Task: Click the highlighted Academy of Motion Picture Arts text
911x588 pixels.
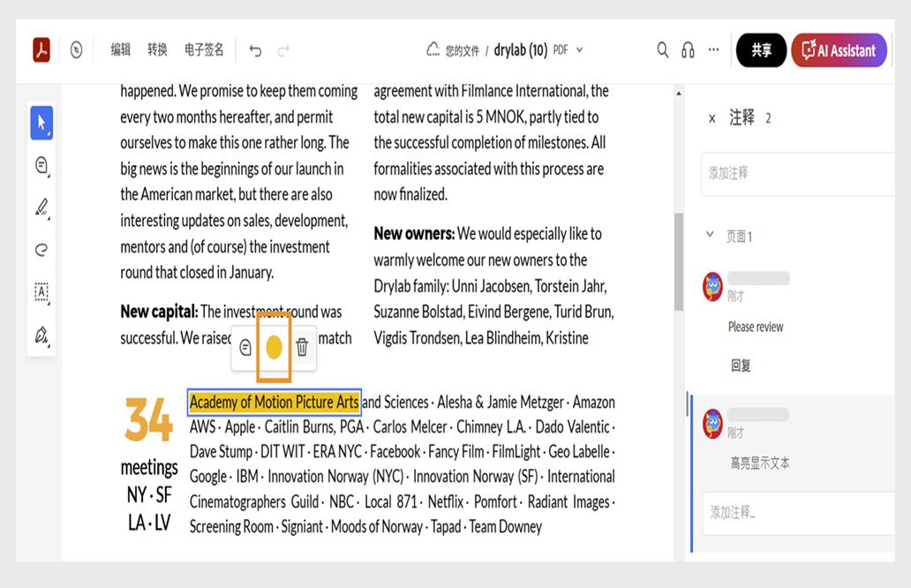Action: [x=275, y=402]
